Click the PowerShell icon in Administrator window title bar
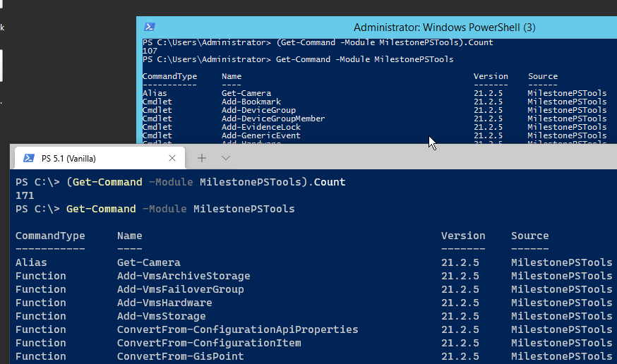Viewport: 617px width, 364px height. point(149,27)
